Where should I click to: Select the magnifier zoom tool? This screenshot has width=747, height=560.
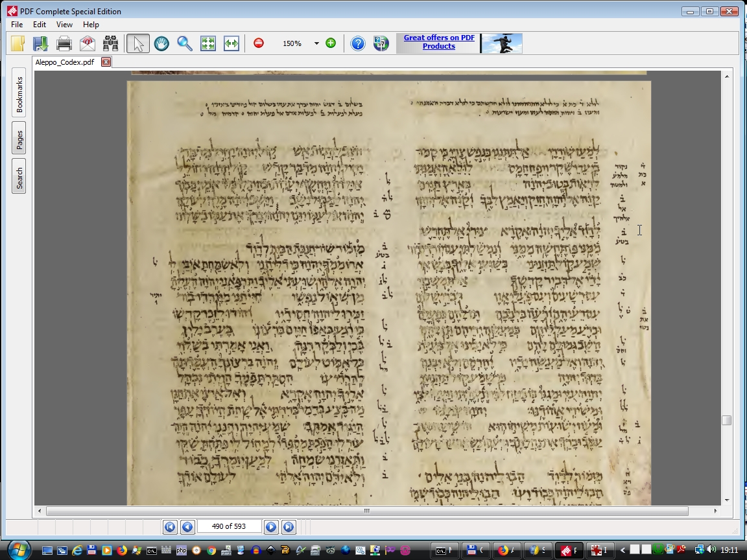click(185, 43)
